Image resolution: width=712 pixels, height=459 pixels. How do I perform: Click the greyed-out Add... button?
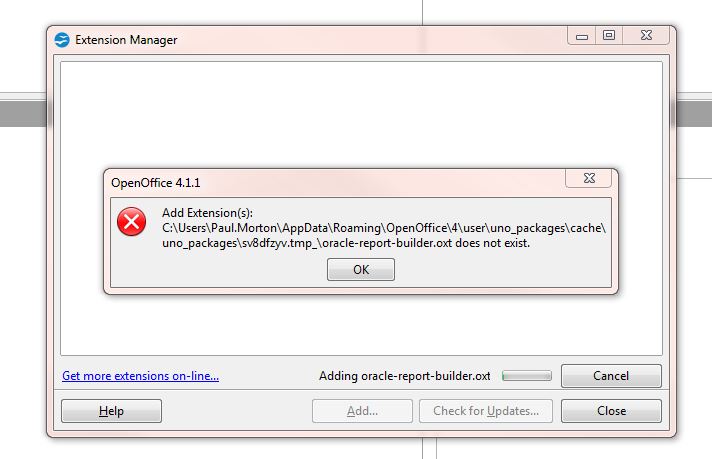point(362,411)
